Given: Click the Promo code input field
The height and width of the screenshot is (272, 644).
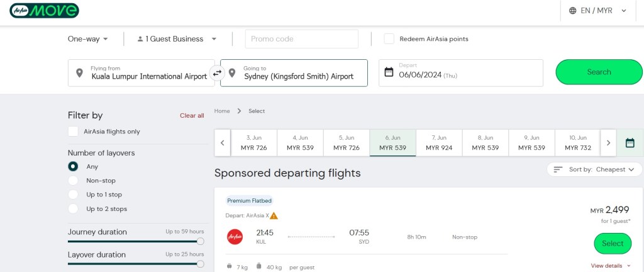Looking at the screenshot, I should pyautogui.click(x=302, y=39).
